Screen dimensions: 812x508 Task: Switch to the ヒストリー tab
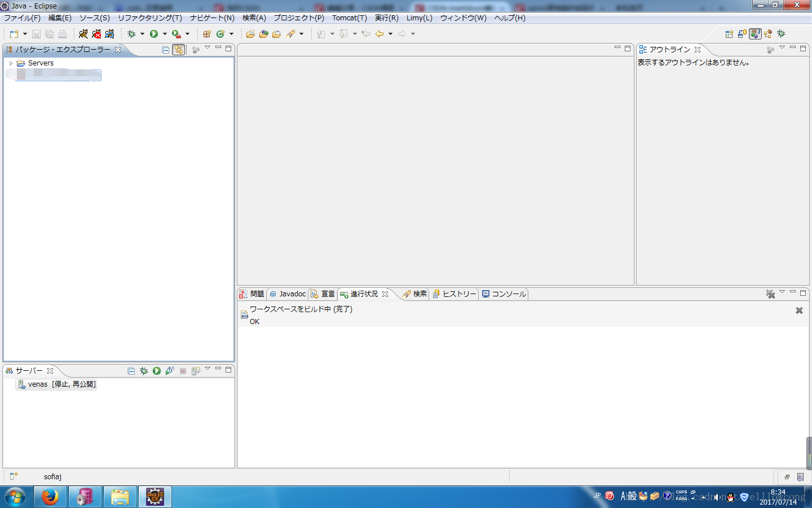(454, 294)
